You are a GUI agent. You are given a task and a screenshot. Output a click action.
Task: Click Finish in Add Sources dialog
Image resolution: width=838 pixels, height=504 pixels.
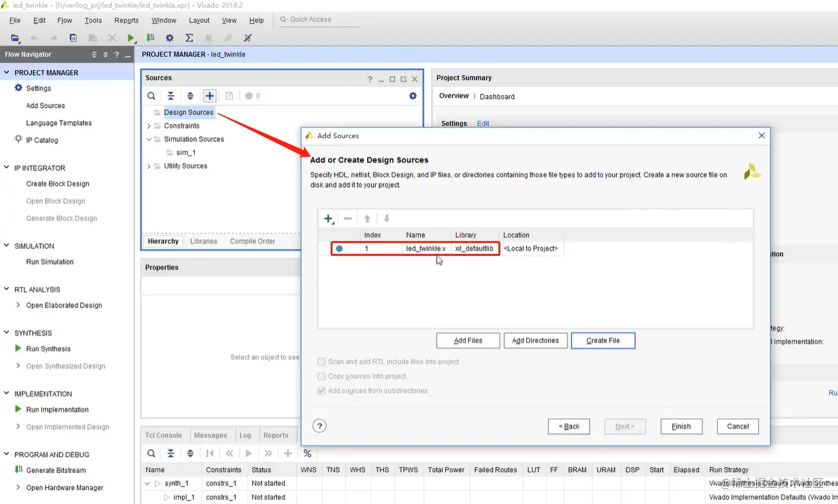point(681,426)
